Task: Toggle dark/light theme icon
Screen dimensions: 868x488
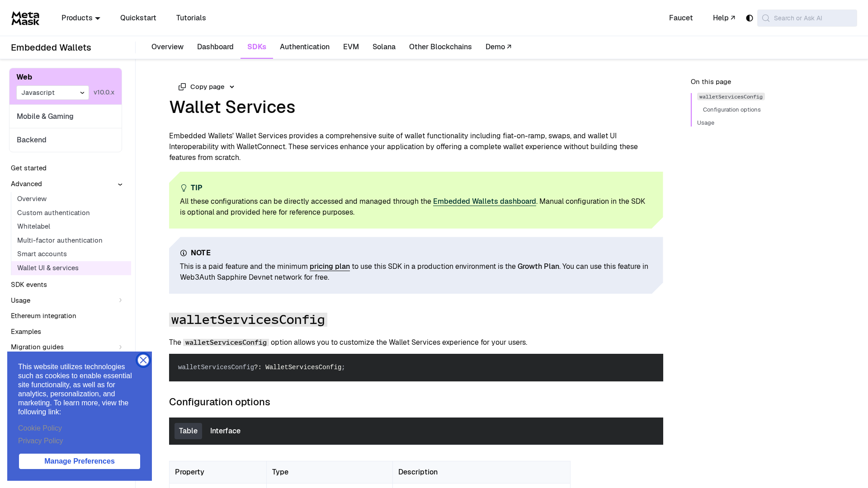Action: (x=749, y=18)
